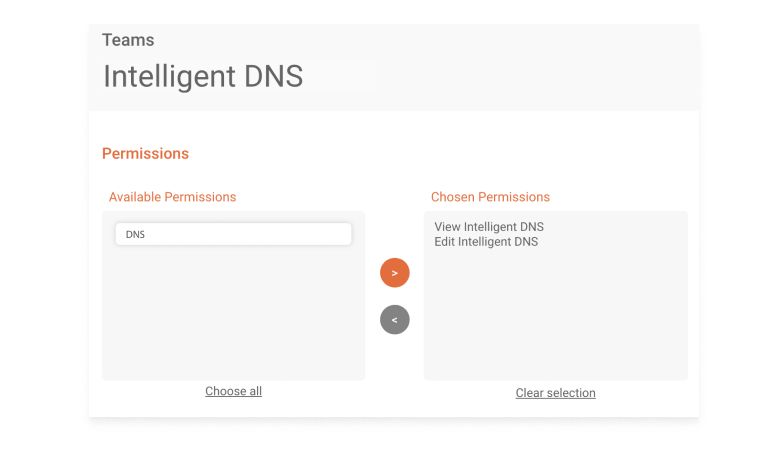The image size is (784, 449).
Task: Click the Clear selection link
Action: (x=556, y=393)
